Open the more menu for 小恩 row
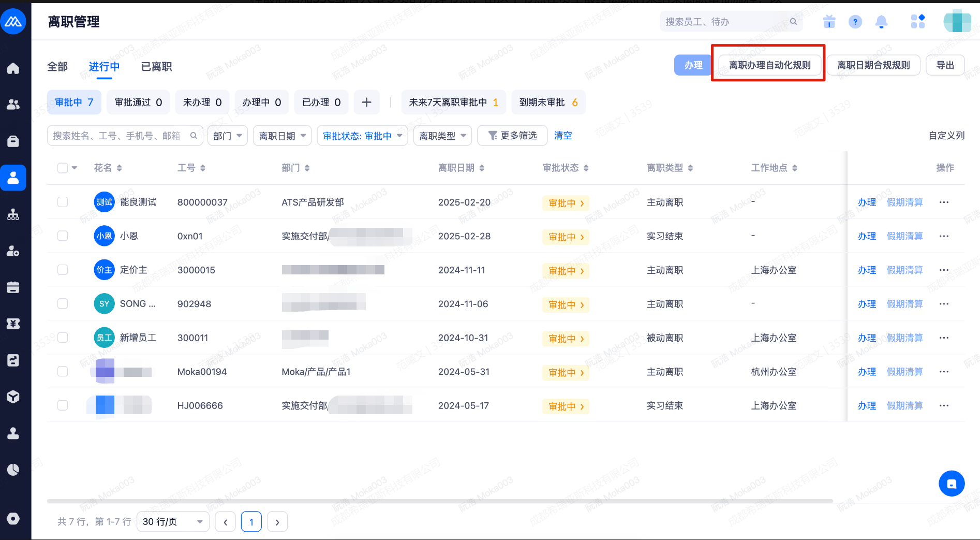 coord(944,236)
